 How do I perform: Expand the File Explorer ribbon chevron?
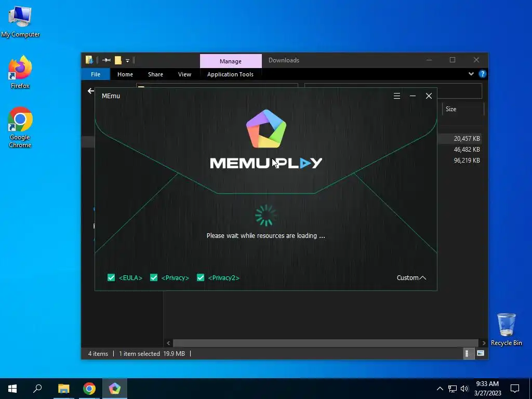coord(471,74)
